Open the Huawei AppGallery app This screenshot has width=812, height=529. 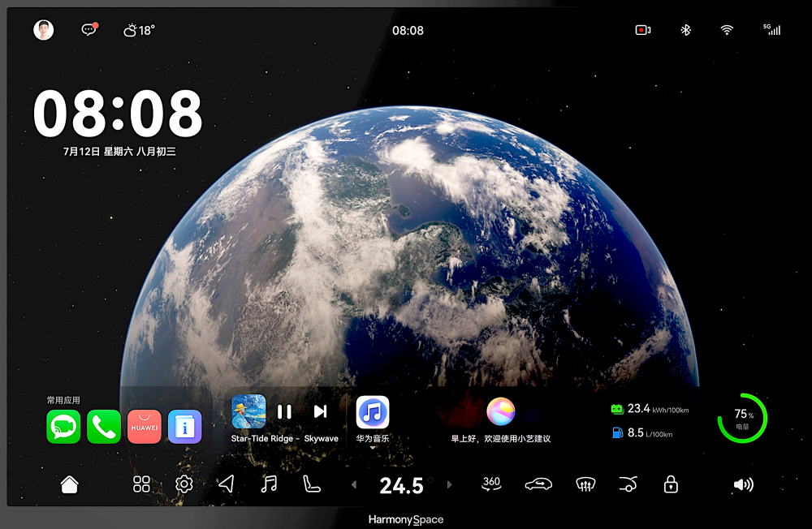144,427
